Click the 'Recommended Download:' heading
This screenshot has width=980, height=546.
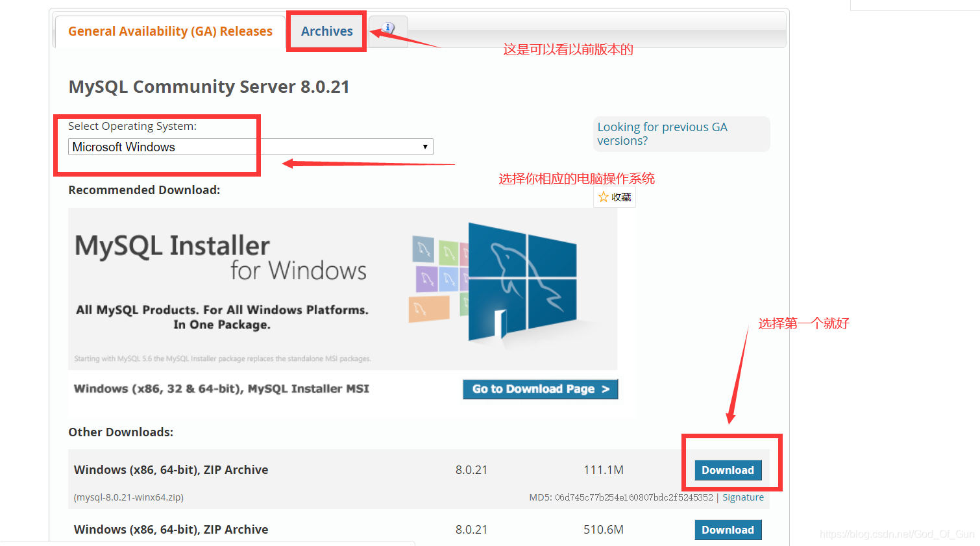tap(144, 190)
